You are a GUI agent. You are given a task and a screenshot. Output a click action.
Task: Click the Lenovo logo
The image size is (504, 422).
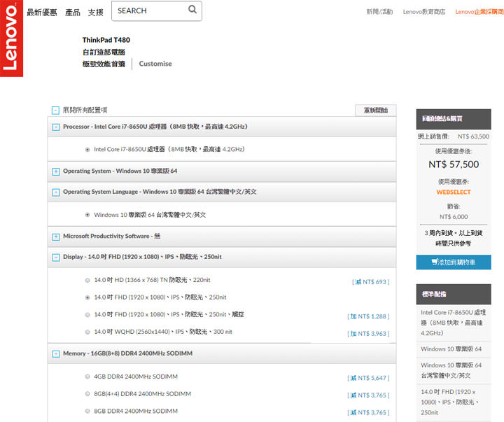(x=10, y=38)
